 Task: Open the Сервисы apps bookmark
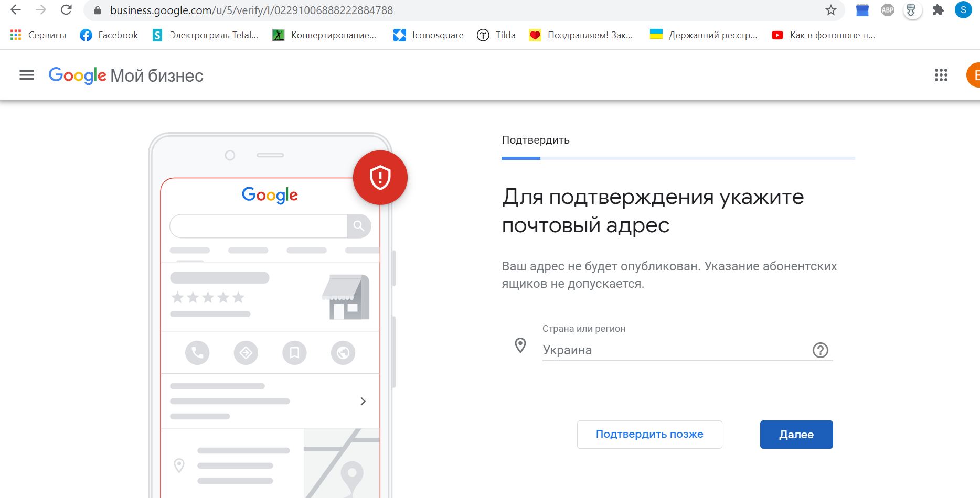(x=38, y=35)
